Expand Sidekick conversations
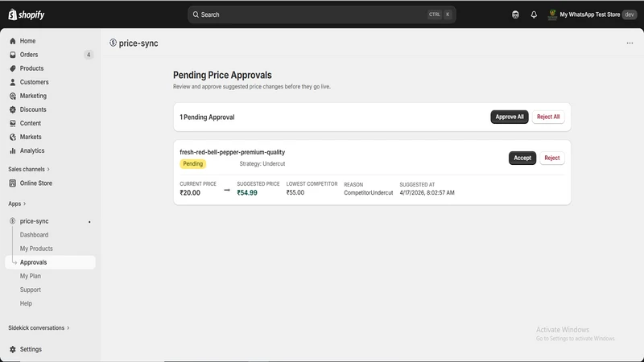This screenshot has width=644, height=362. click(39, 328)
